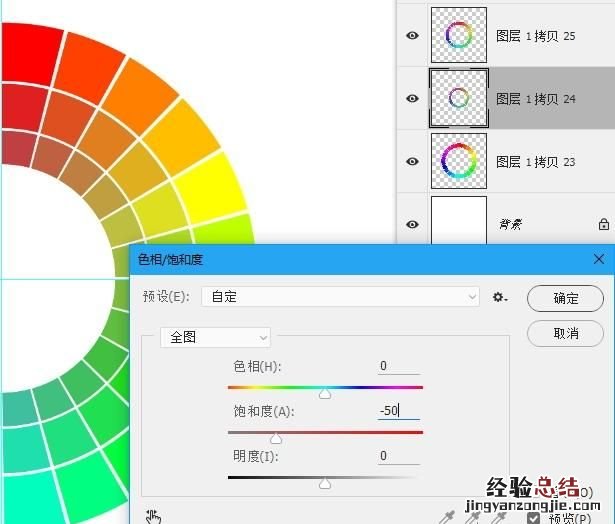The height and width of the screenshot is (524, 615).
Task: Click the 饱和度 saturation slider handle
Action: tap(276, 439)
